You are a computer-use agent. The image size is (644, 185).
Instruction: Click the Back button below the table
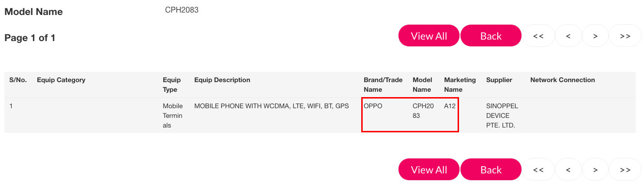pyautogui.click(x=491, y=170)
